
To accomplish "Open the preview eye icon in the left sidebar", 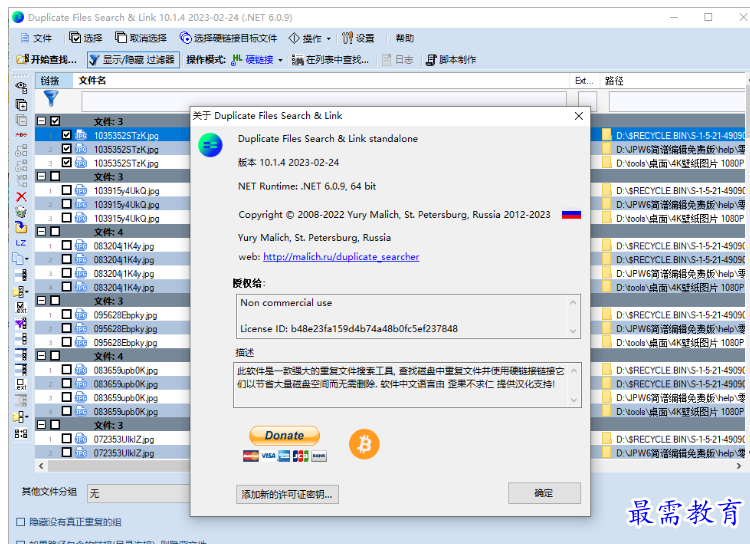I will point(21,87).
